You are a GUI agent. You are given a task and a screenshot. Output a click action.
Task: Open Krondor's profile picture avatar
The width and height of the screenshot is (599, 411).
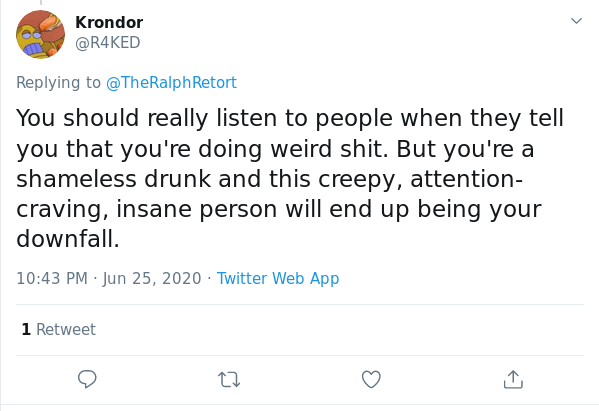pos(40,34)
